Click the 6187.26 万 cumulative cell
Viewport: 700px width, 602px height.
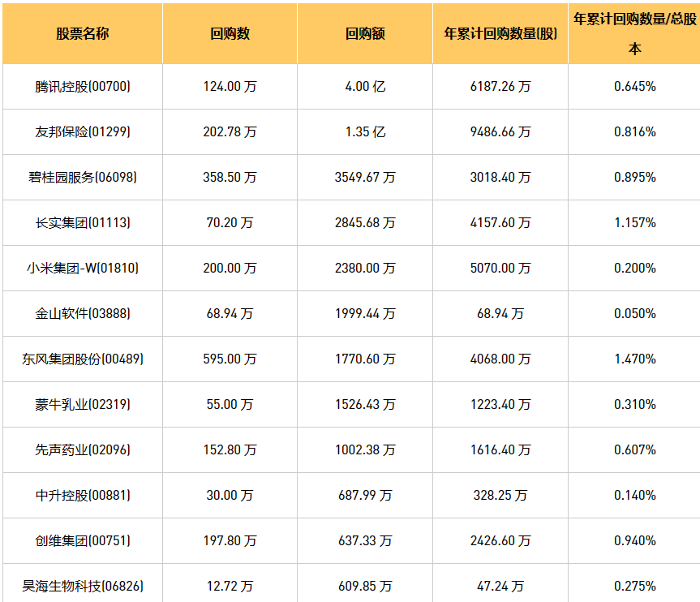pyautogui.click(x=500, y=87)
